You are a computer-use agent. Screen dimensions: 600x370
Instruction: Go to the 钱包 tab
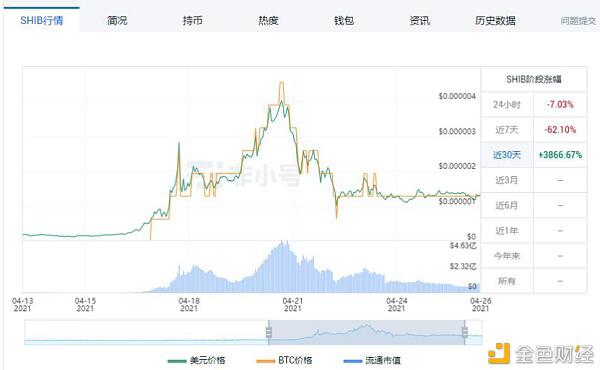(344, 20)
